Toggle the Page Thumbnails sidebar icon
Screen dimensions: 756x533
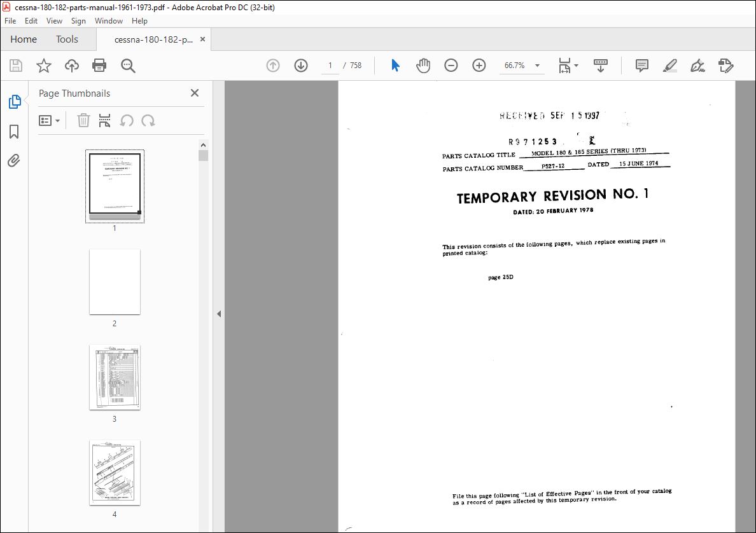coord(15,102)
